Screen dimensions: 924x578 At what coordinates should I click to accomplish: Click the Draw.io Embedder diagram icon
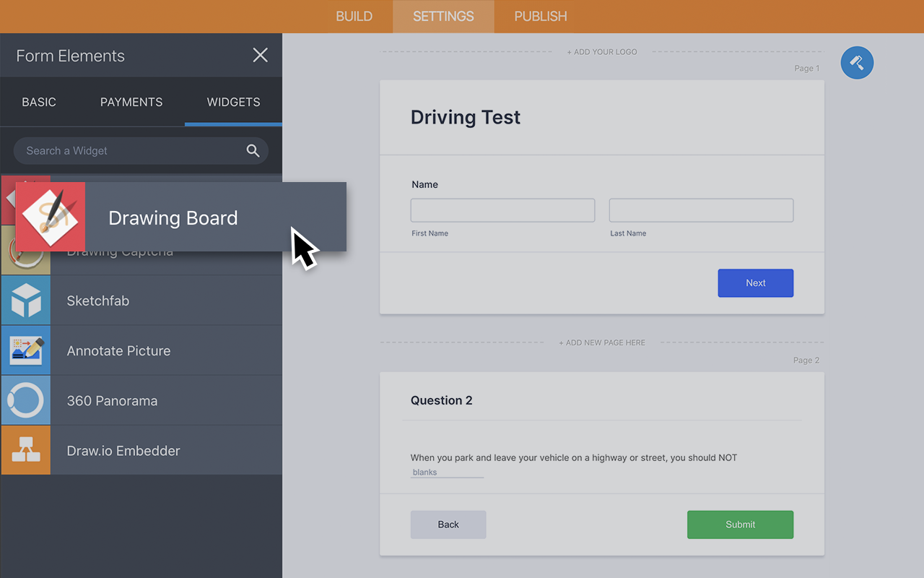pos(26,450)
